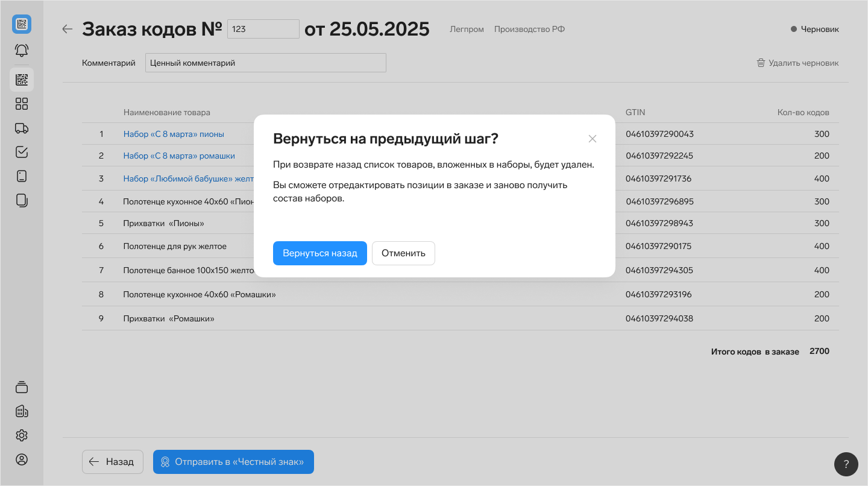Image resolution: width=868 pixels, height=486 pixels.
Task: Click the order number input field
Action: pyautogui.click(x=263, y=29)
